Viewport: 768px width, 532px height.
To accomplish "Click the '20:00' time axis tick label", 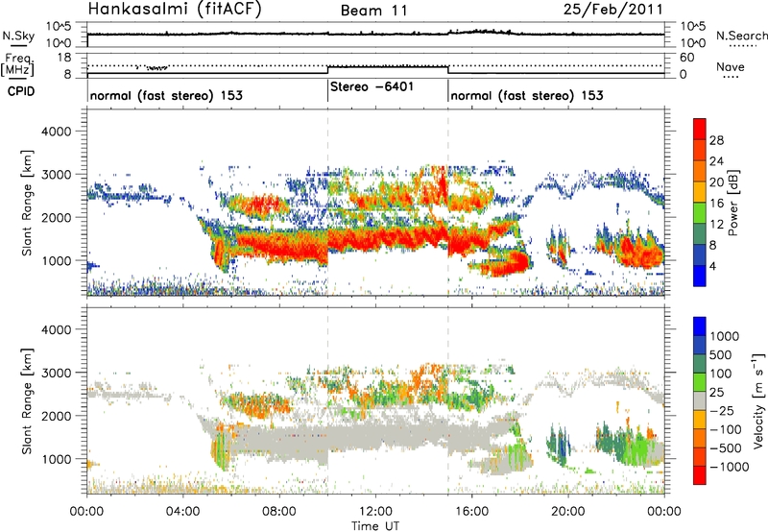I will [x=568, y=512].
